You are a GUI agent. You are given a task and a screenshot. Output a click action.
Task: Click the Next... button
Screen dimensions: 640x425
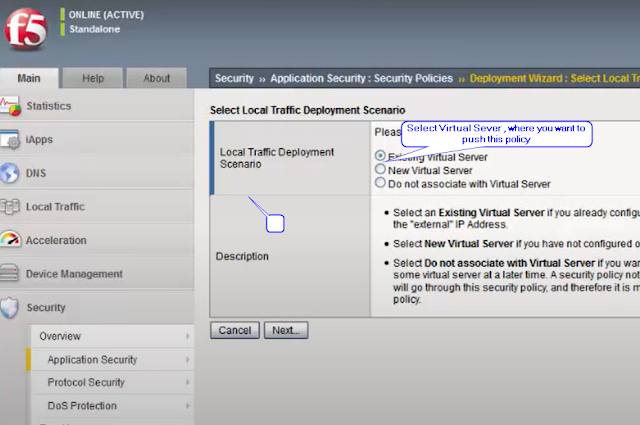[x=286, y=330]
